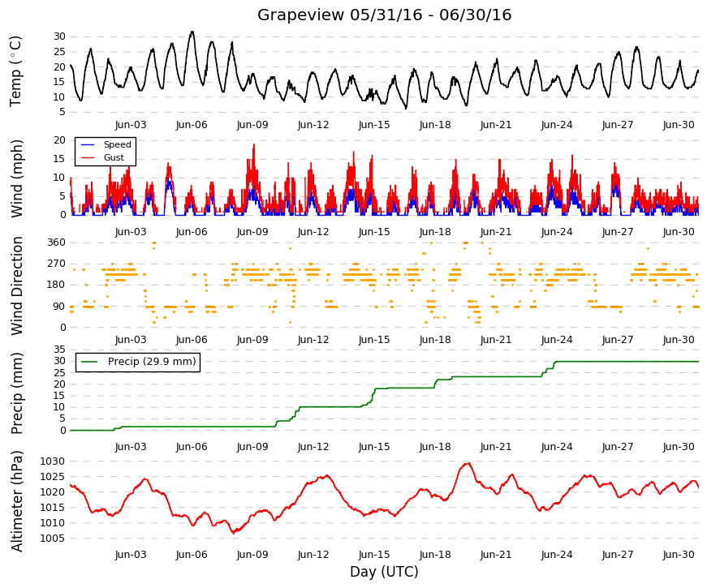Viewport: 707px width, 588px height.
Task: Click Jun-24 tick under precipitation chart
Action: (x=557, y=447)
